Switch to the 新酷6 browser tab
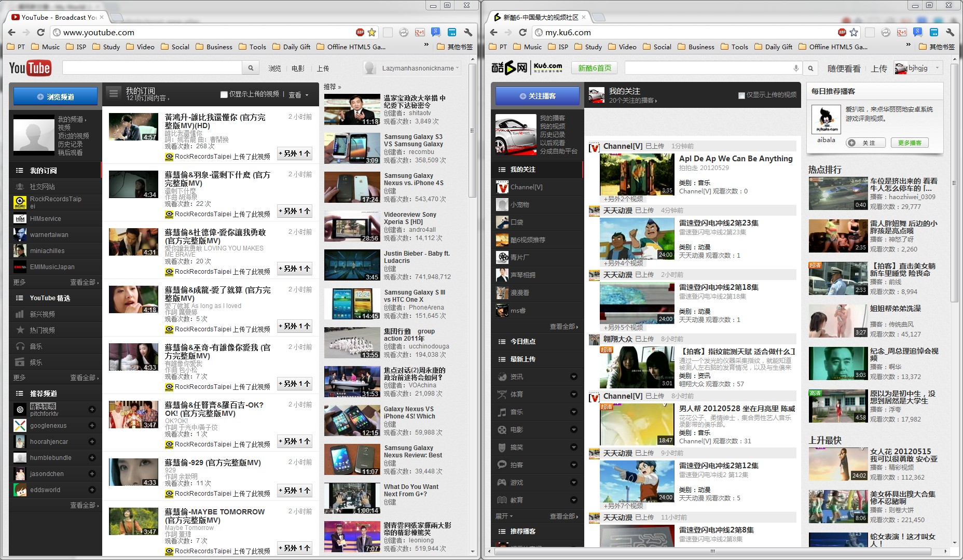This screenshot has width=963, height=560. tap(540, 17)
